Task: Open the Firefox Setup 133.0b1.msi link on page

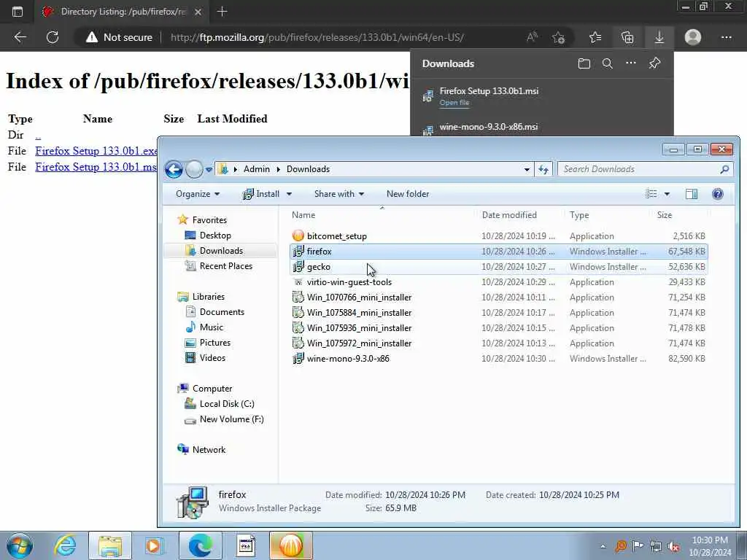Action: pyautogui.click(x=96, y=167)
